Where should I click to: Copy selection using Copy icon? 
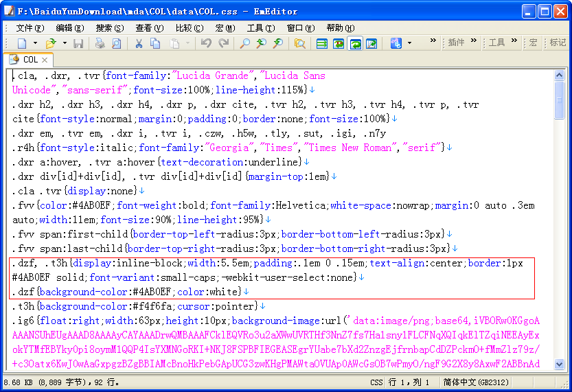point(155,43)
